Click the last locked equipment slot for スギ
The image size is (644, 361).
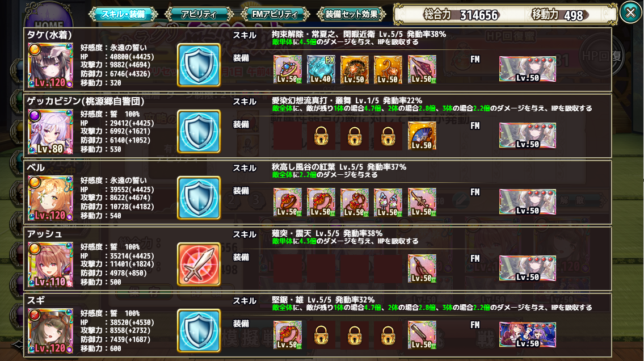(x=388, y=335)
